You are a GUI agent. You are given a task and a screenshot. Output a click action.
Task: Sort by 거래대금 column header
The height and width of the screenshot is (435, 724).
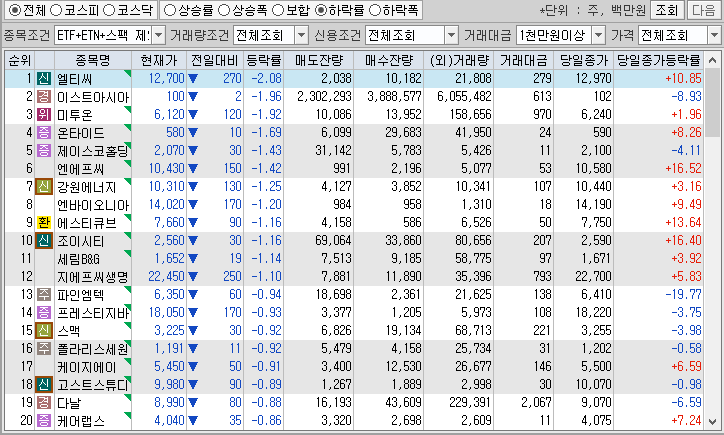point(524,60)
